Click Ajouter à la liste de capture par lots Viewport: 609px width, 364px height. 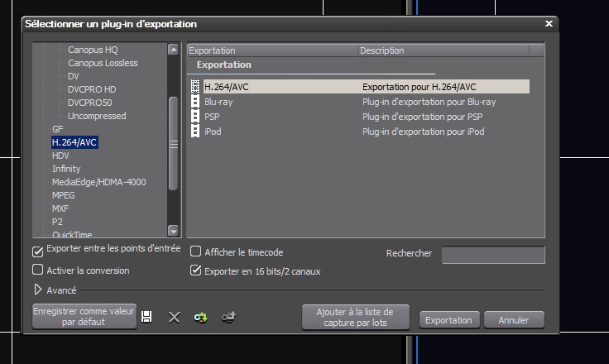coord(355,318)
